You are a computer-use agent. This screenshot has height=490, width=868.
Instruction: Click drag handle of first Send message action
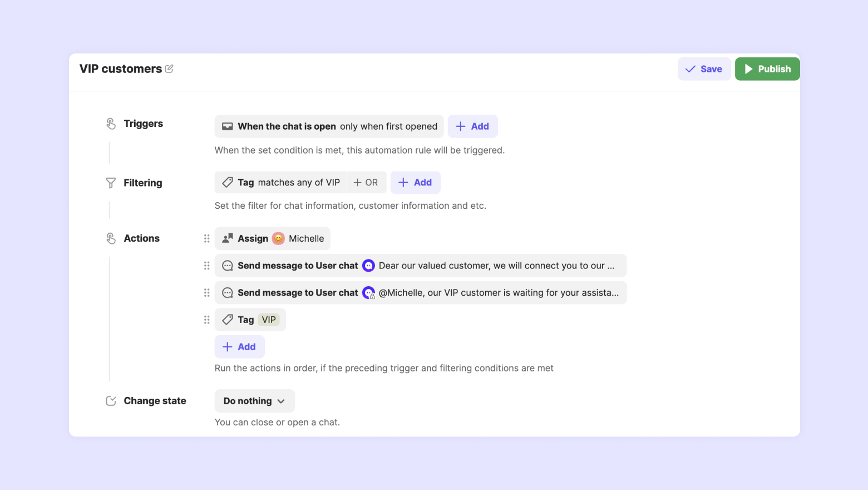pyautogui.click(x=206, y=266)
